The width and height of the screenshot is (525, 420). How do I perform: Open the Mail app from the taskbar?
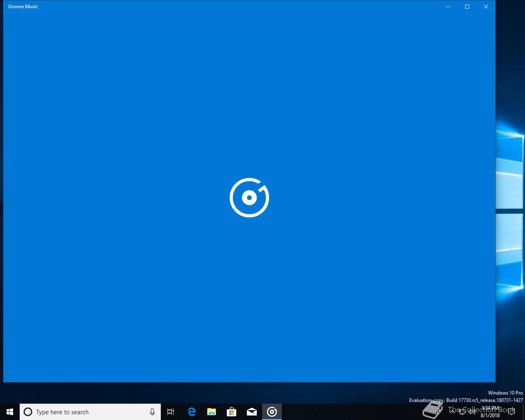point(251,412)
